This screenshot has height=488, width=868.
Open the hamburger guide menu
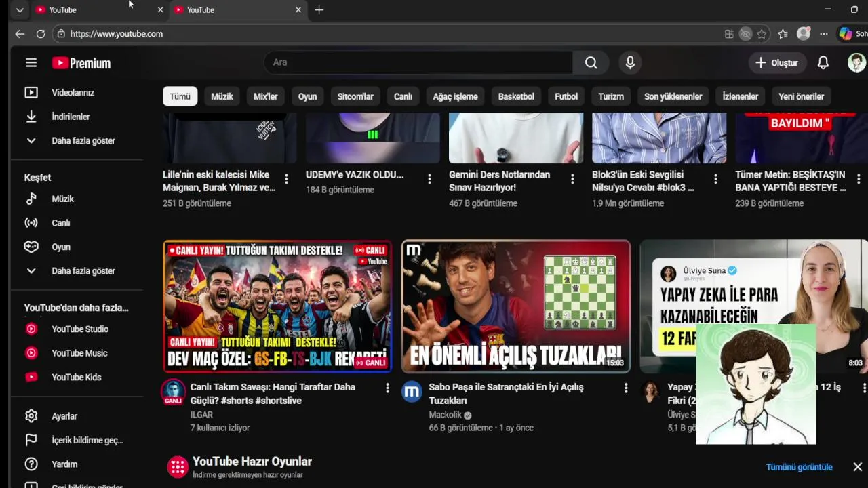pos(31,63)
